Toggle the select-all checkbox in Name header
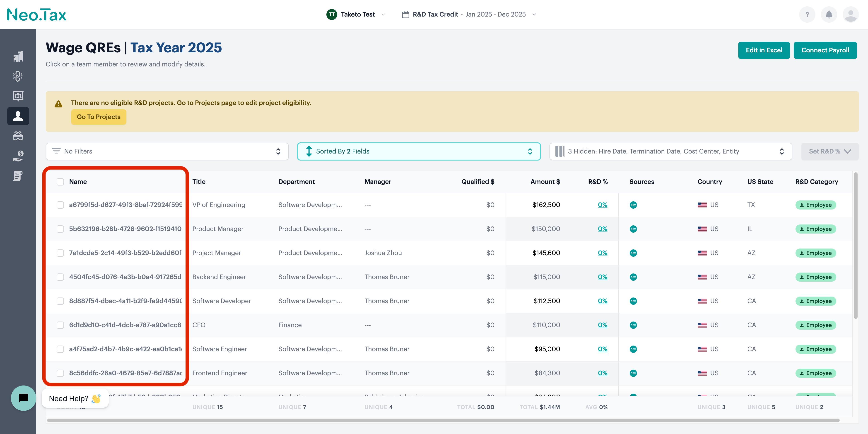 (60, 182)
